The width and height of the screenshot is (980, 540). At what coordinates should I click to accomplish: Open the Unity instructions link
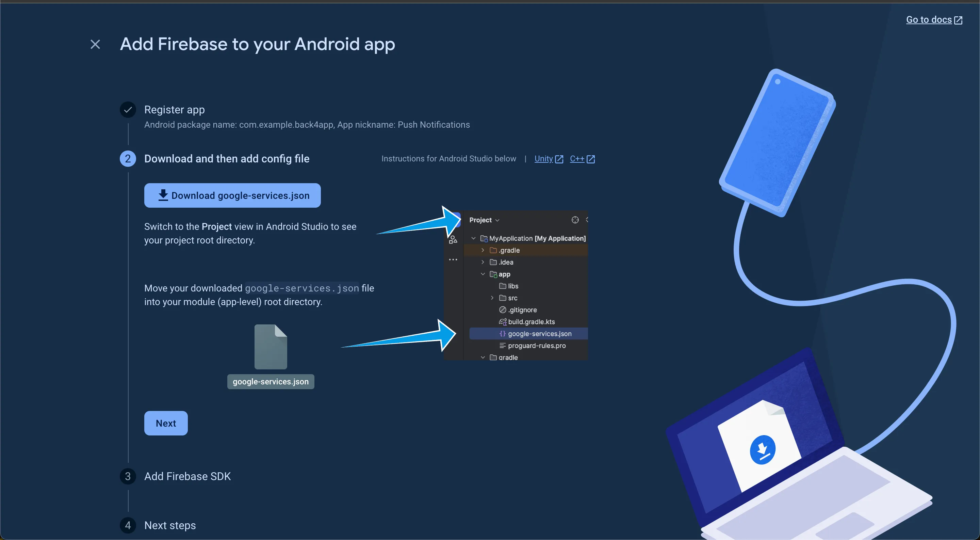tap(548, 159)
